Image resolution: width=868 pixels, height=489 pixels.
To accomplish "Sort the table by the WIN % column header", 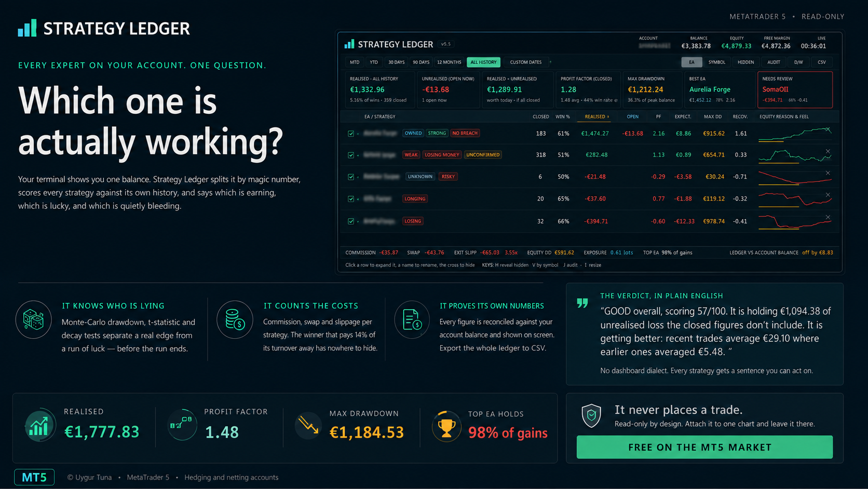I will click(563, 117).
